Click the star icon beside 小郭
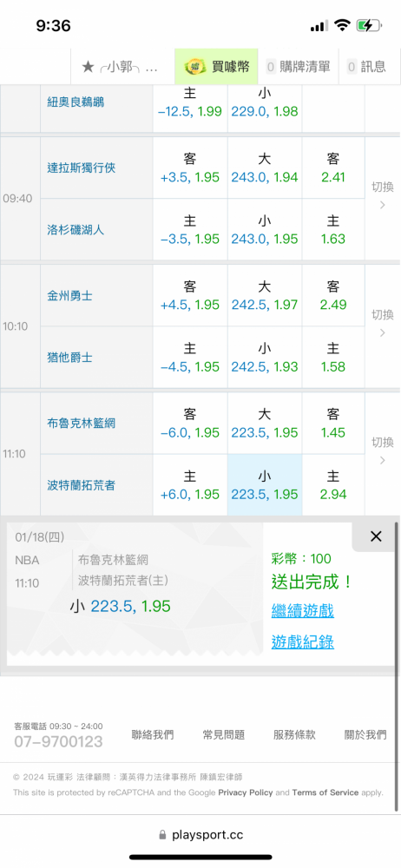Screen dimensions: 401x868 coord(88,67)
